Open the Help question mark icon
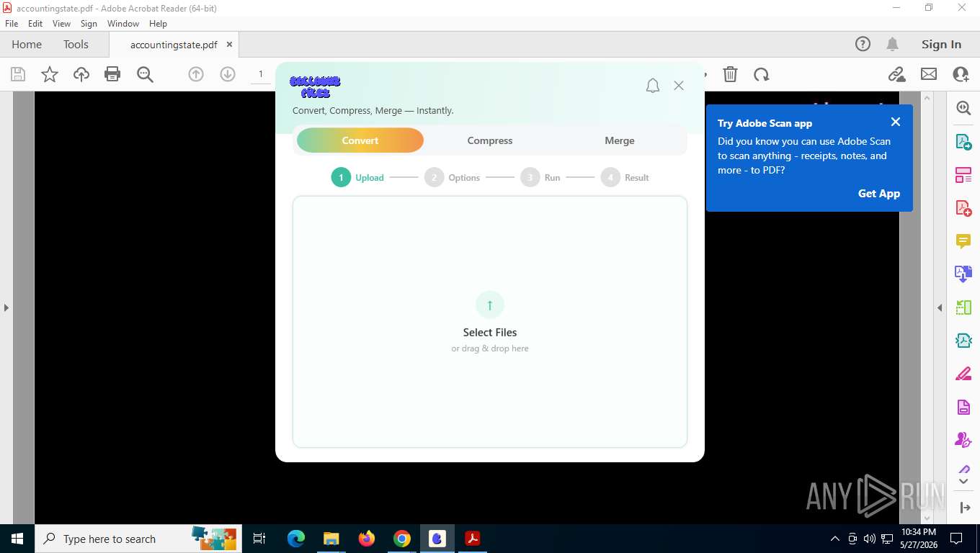980x553 pixels. tap(863, 44)
